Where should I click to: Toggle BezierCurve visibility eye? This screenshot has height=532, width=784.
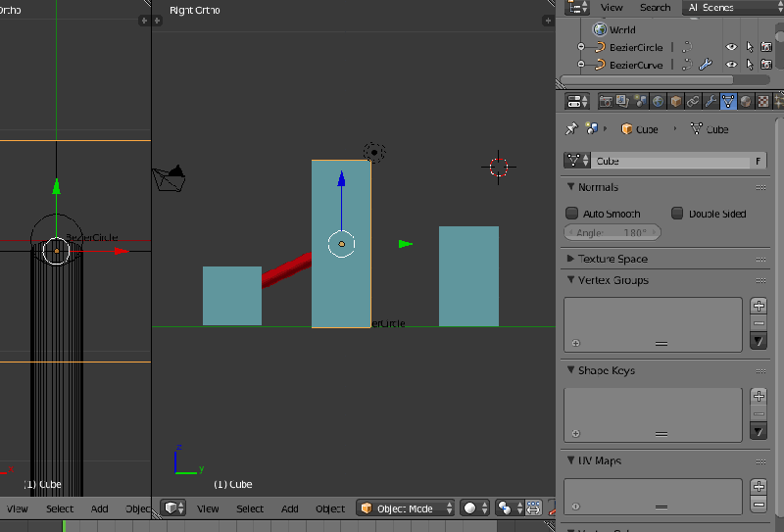click(731, 65)
